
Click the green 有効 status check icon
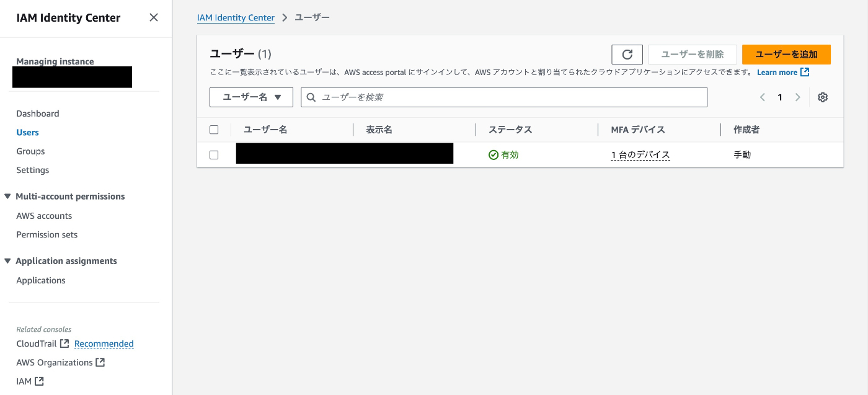494,155
